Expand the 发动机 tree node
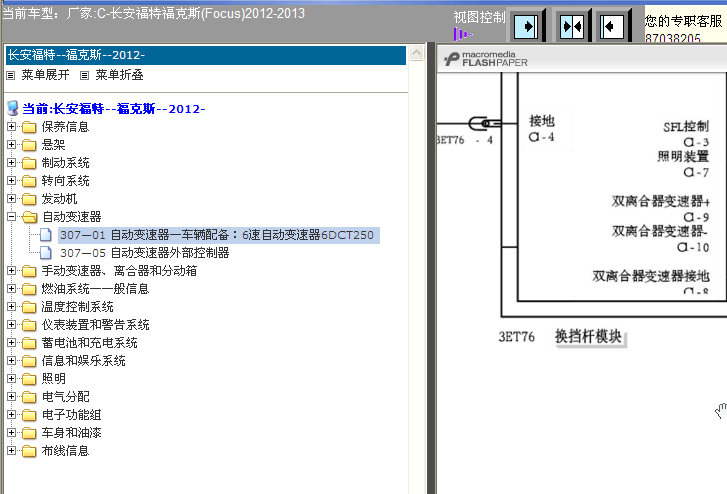Image resolution: width=727 pixels, height=494 pixels. 12,199
